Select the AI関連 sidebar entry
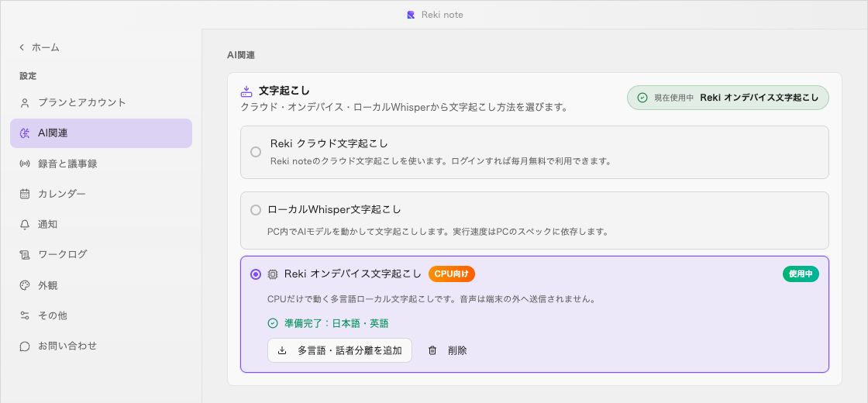 101,133
